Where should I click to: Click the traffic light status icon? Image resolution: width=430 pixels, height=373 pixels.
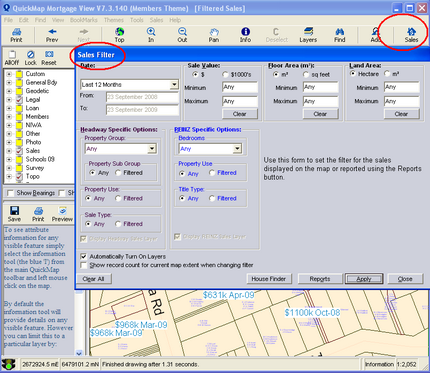[x=9, y=364]
